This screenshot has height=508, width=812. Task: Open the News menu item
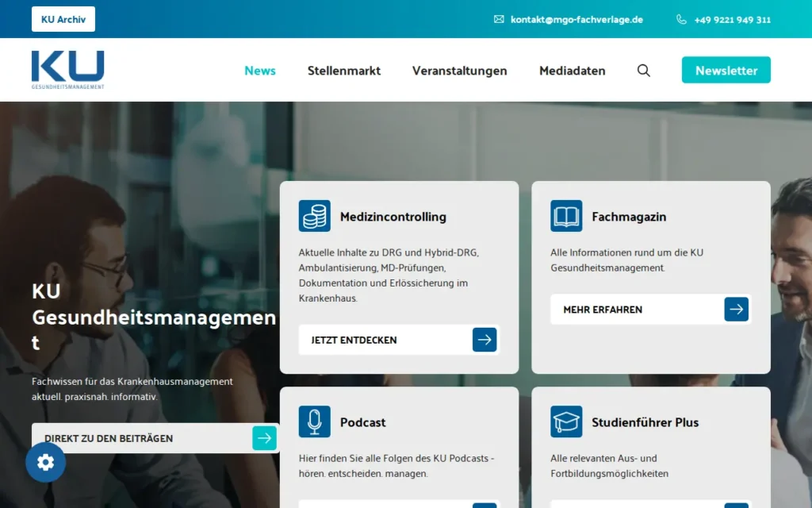(260, 71)
